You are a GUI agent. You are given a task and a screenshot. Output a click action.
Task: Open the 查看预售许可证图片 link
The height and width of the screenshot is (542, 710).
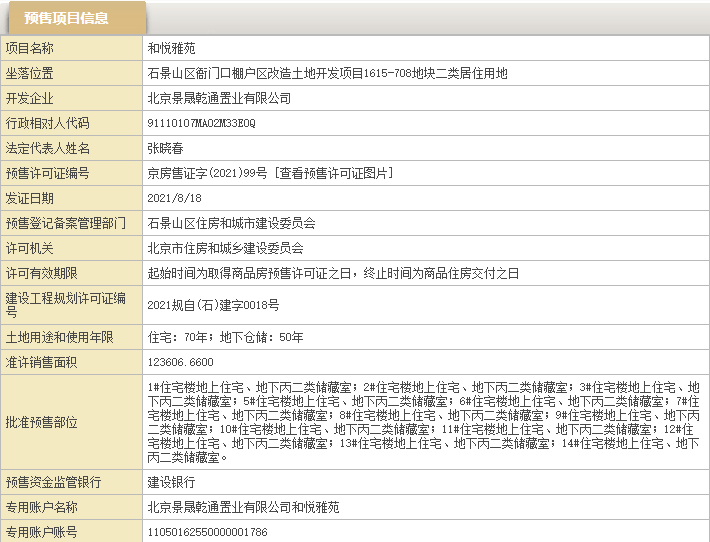click(x=333, y=173)
